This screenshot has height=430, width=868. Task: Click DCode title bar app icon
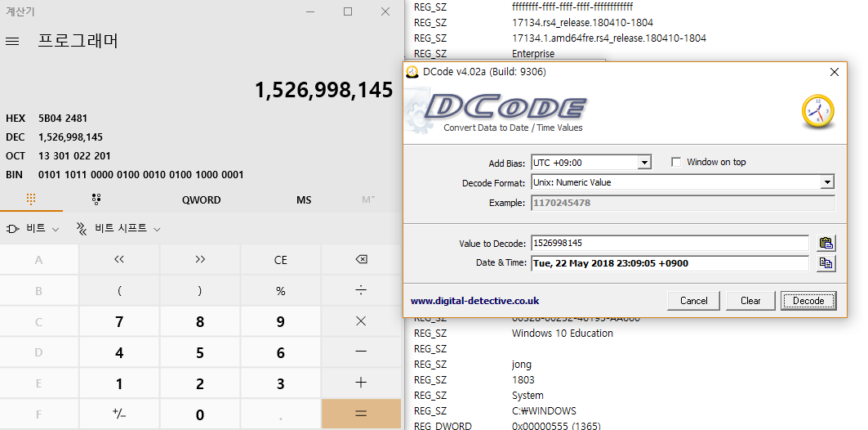[x=412, y=72]
